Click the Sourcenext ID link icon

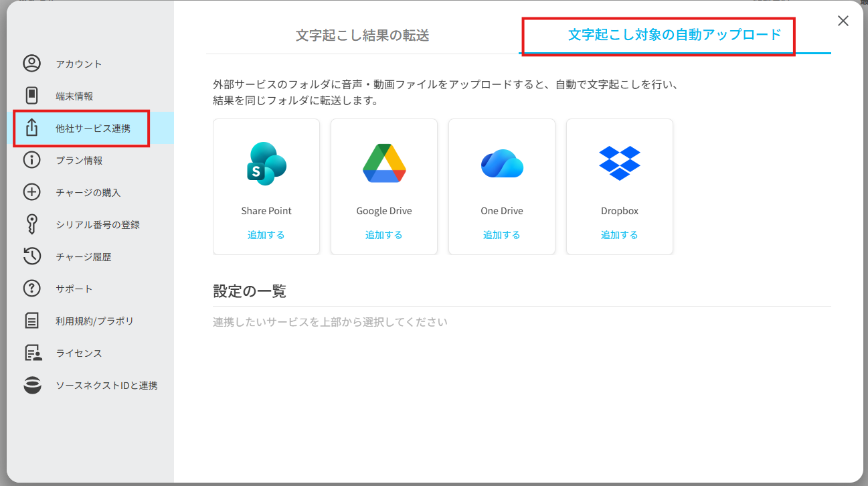(x=31, y=386)
